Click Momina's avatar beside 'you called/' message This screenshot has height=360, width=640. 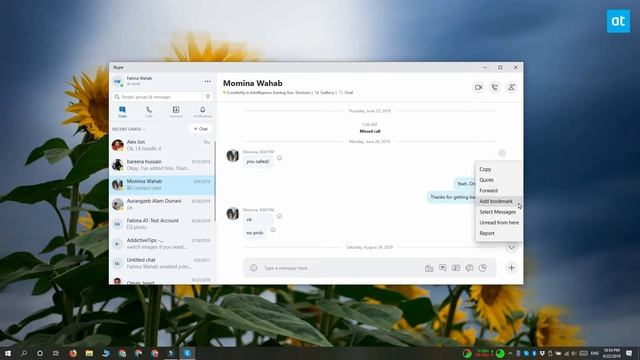[x=233, y=156]
